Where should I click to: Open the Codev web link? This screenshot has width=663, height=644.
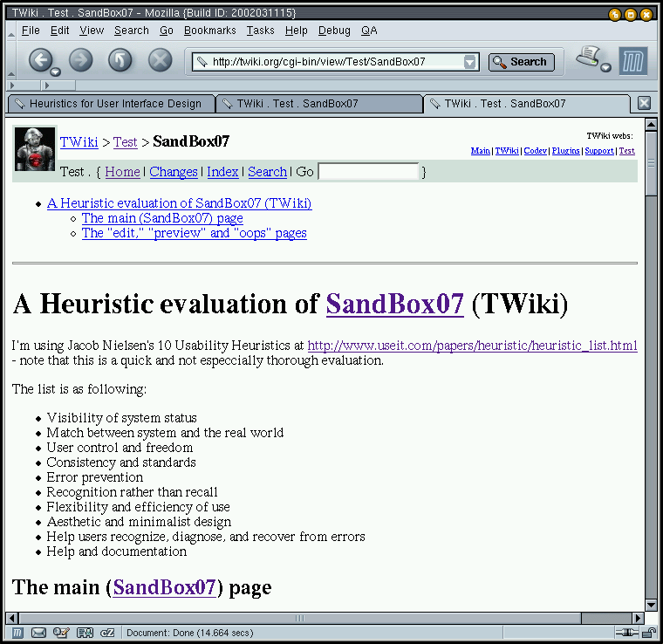[x=536, y=151]
